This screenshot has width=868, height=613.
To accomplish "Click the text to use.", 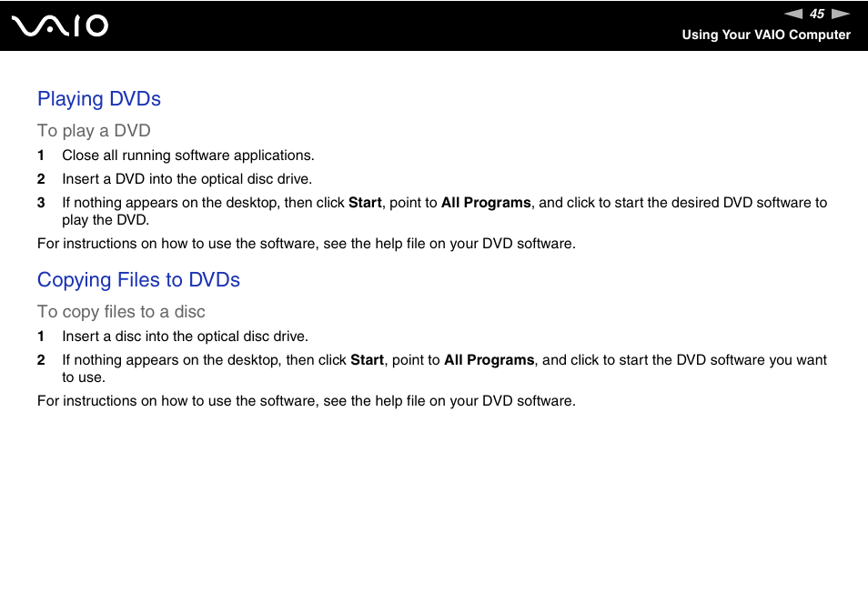I will pos(84,377).
